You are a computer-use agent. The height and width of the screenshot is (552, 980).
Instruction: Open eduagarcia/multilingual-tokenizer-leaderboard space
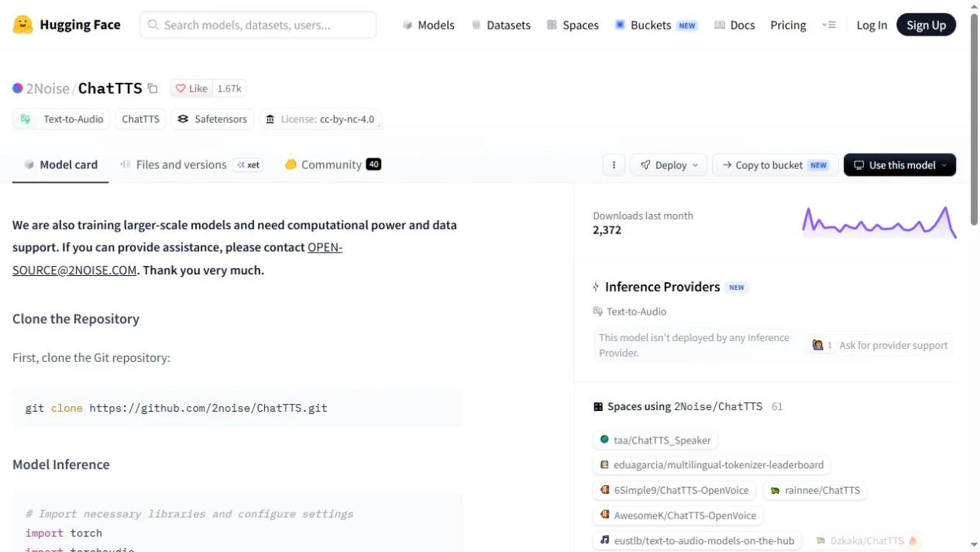coord(712,465)
